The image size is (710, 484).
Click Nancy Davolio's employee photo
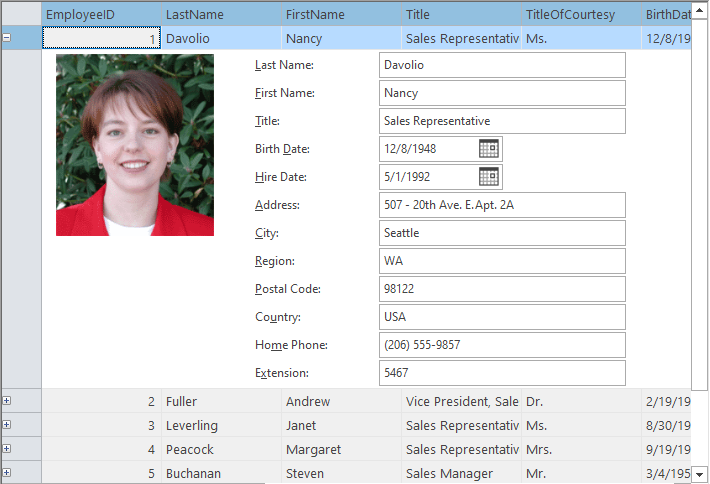[135, 145]
